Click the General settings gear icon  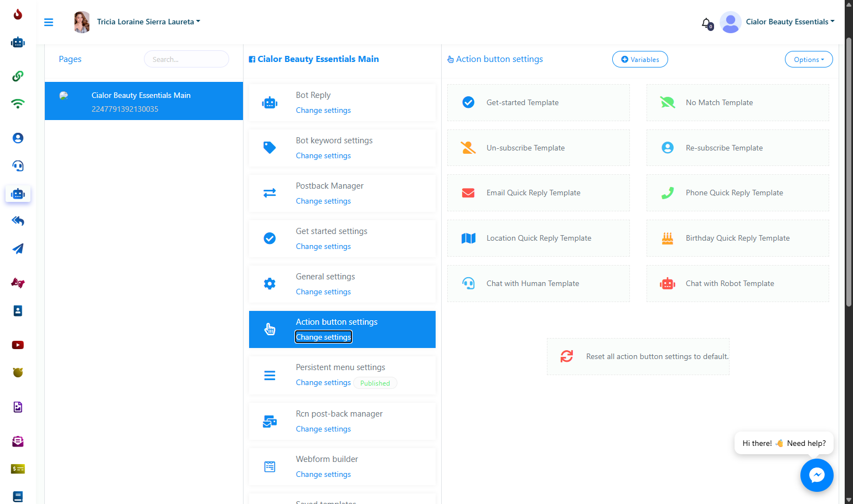coord(270,284)
